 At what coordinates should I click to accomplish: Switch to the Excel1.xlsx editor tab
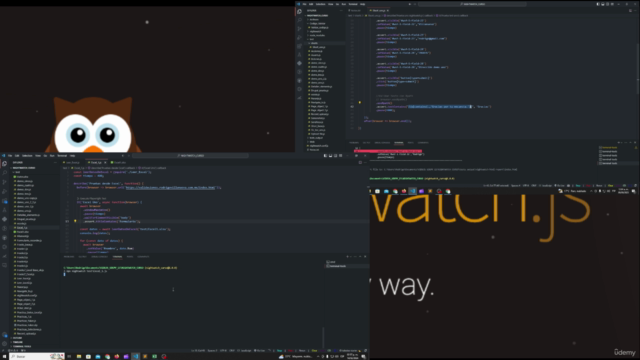tap(119, 162)
